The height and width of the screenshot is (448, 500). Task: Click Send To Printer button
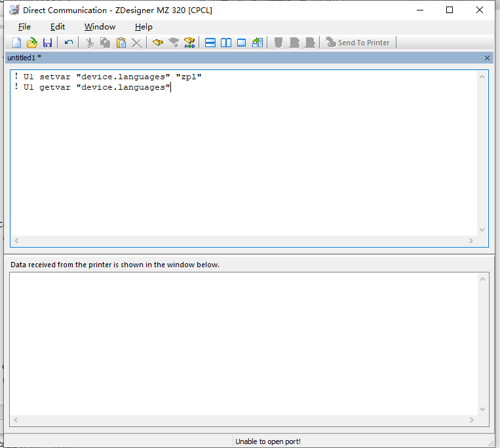tap(357, 43)
